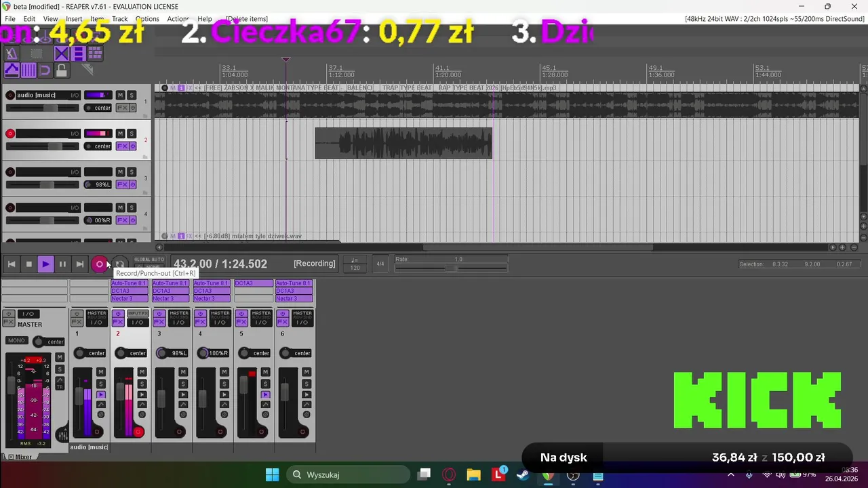Toggle input monitoring on mixer channel 5
This screenshot has height=488, width=868.
tap(265, 394)
